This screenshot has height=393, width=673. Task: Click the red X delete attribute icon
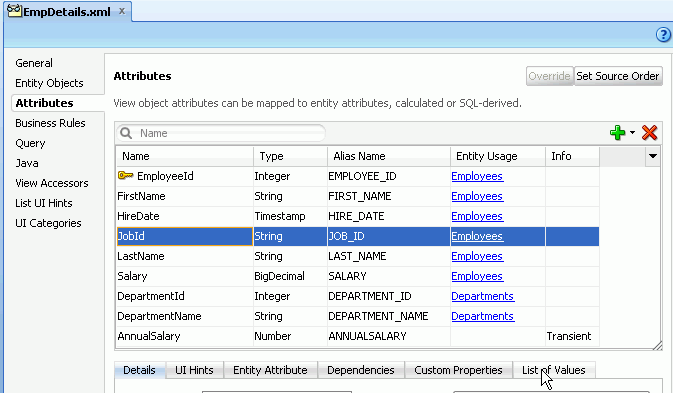click(x=649, y=133)
